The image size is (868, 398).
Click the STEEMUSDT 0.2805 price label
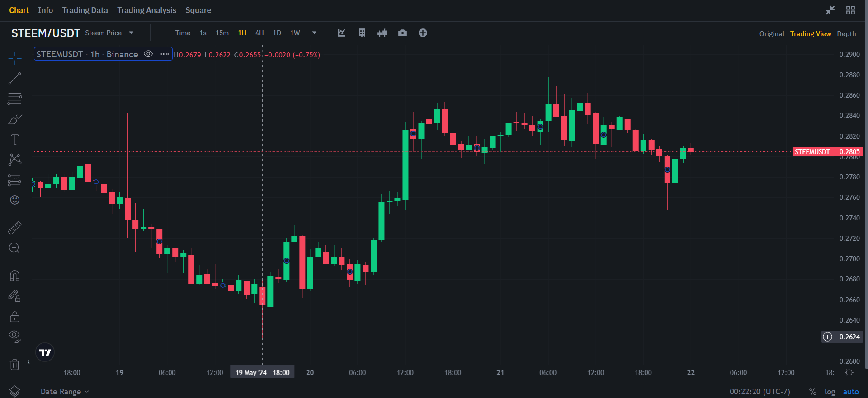[827, 152]
